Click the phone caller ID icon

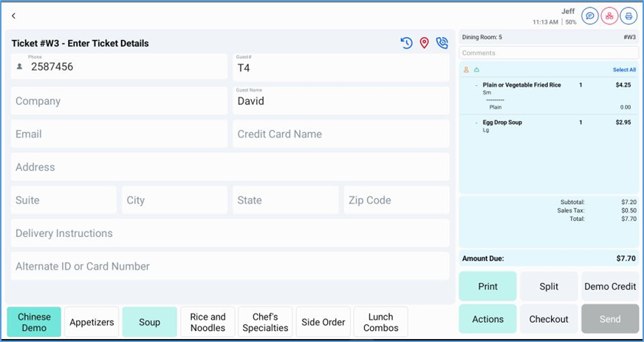(442, 44)
